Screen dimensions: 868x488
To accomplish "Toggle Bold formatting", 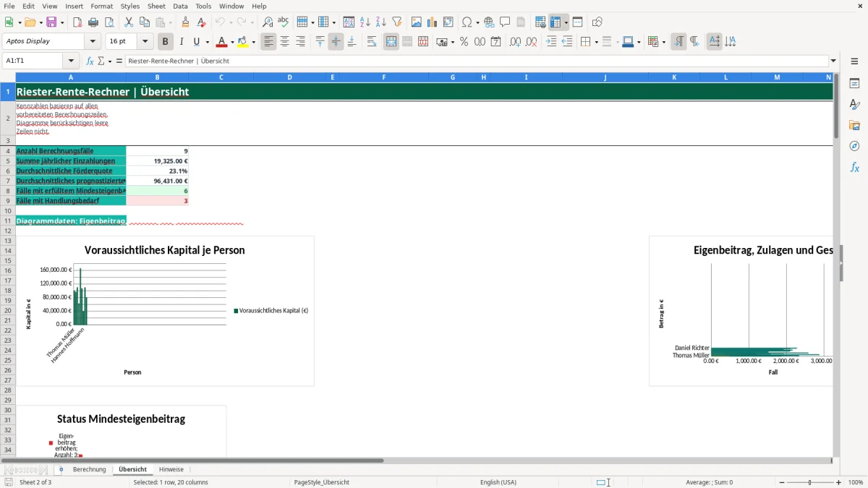I will coord(166,42).
